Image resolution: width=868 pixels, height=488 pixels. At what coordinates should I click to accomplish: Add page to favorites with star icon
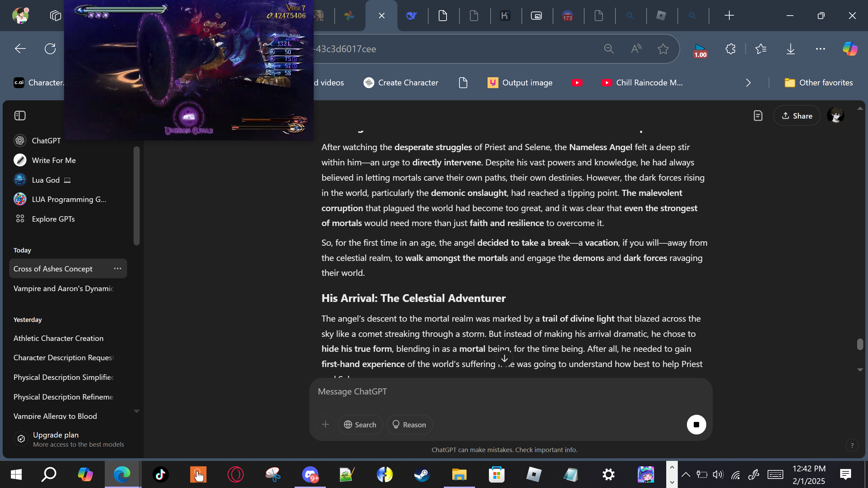pos(663,49)
